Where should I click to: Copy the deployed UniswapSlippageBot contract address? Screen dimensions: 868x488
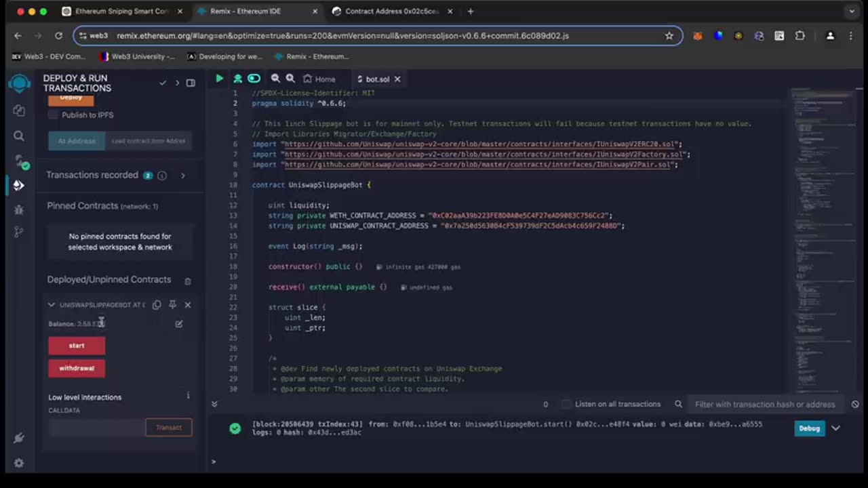(157, 305)
